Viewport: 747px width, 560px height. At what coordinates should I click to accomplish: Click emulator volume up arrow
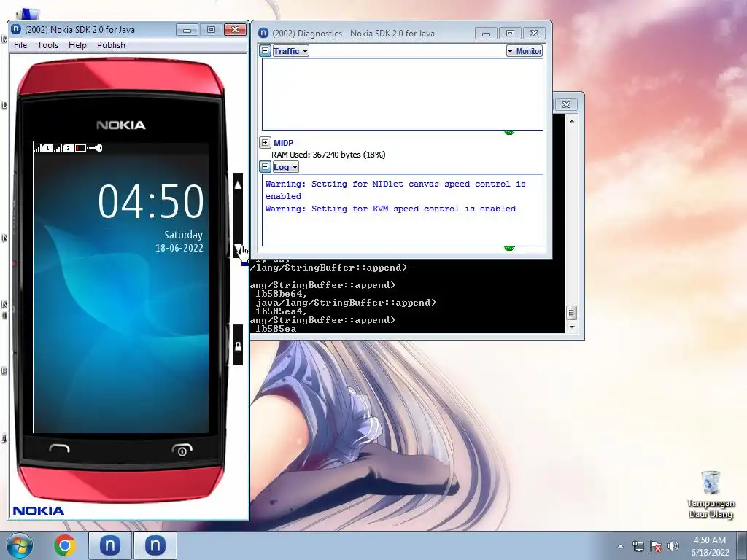pos(239,184)
